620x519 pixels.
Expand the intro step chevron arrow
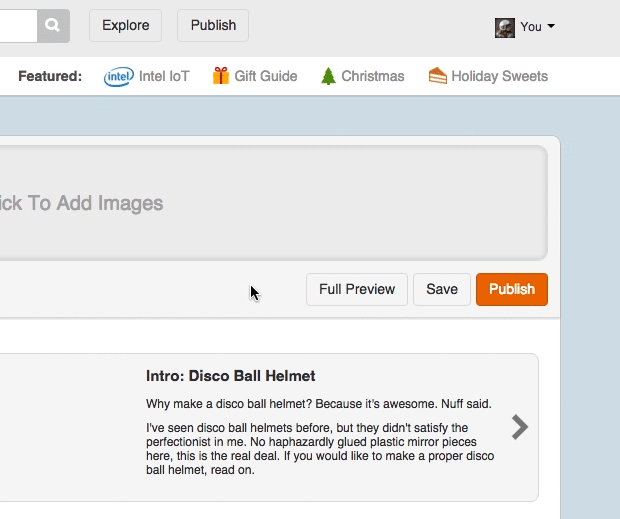pyautogui.click(x=520, y=427)
